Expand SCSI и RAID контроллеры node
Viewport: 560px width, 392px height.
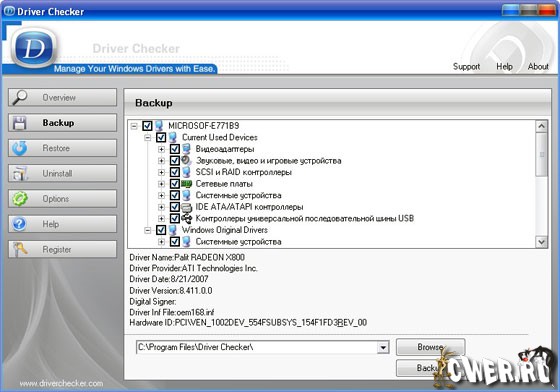(x=161, y=172)
